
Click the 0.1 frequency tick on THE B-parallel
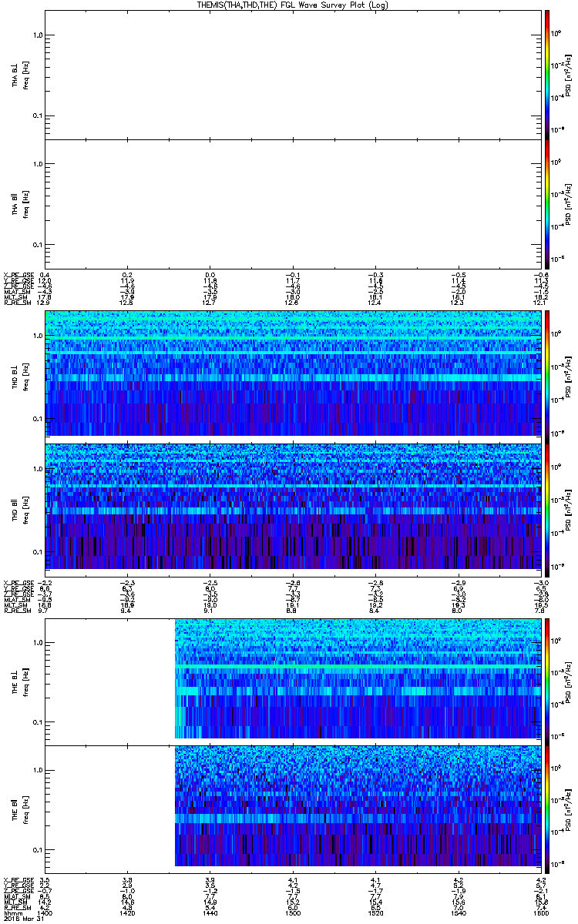click(38, 849)
